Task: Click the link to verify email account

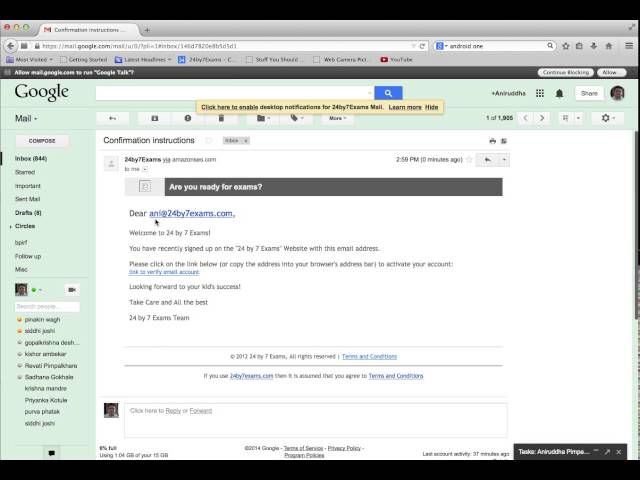Action: [164, 272]
